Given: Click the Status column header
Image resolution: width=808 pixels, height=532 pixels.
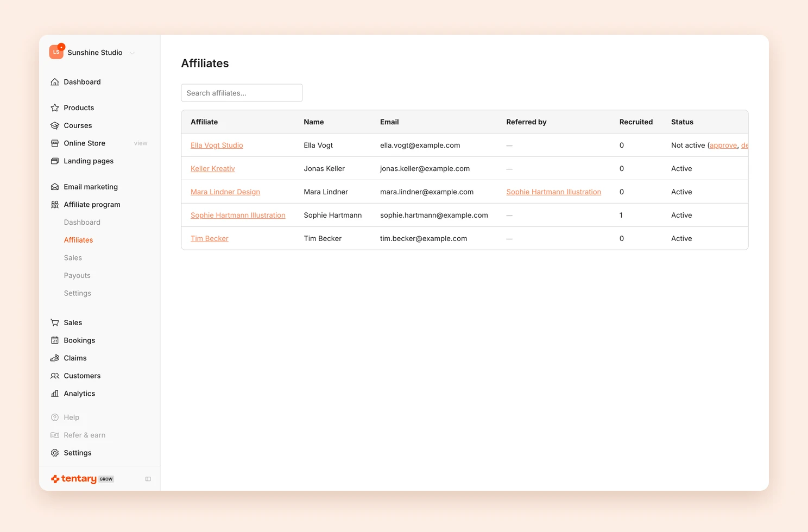Looking at the screenshot, I should [682, 122].
